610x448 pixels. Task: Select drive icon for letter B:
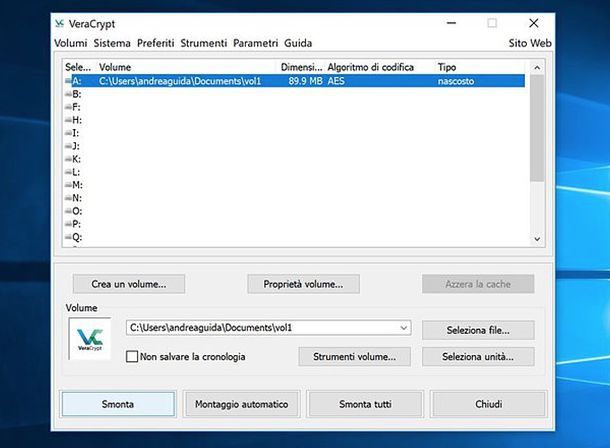[68, 94]
